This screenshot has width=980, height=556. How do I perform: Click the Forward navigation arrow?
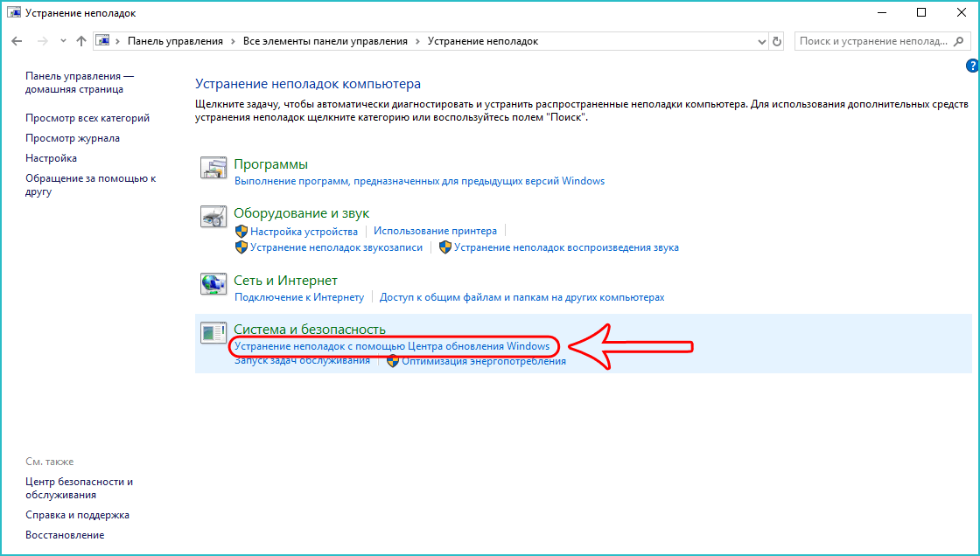coord(43,41)
